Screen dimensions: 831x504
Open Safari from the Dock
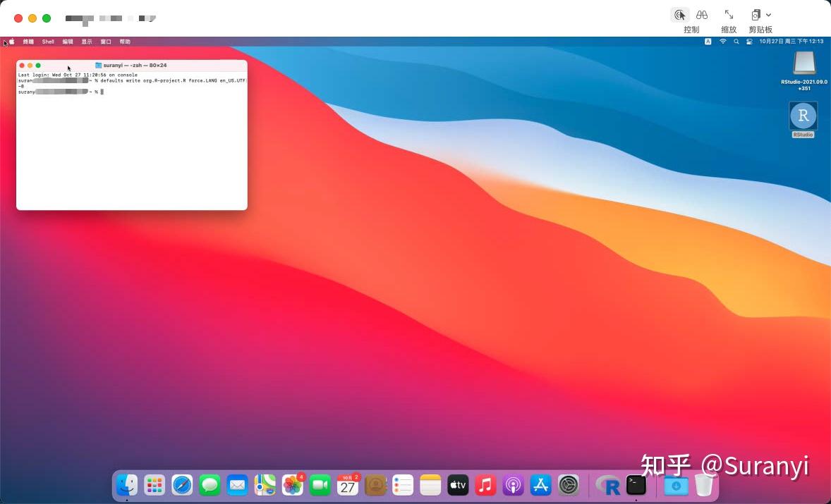point(182,485)
